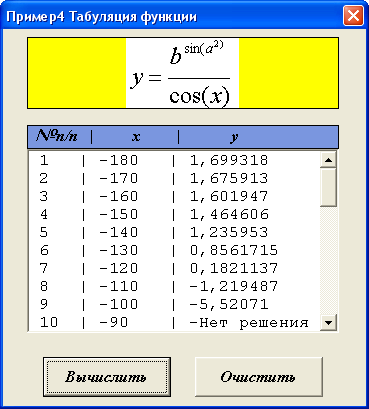The height and width of the screenshot is (409, 369).
Task: Close the Пример4 Табуляция функции window
Action: pyautogui.click(x=353, y=16)
